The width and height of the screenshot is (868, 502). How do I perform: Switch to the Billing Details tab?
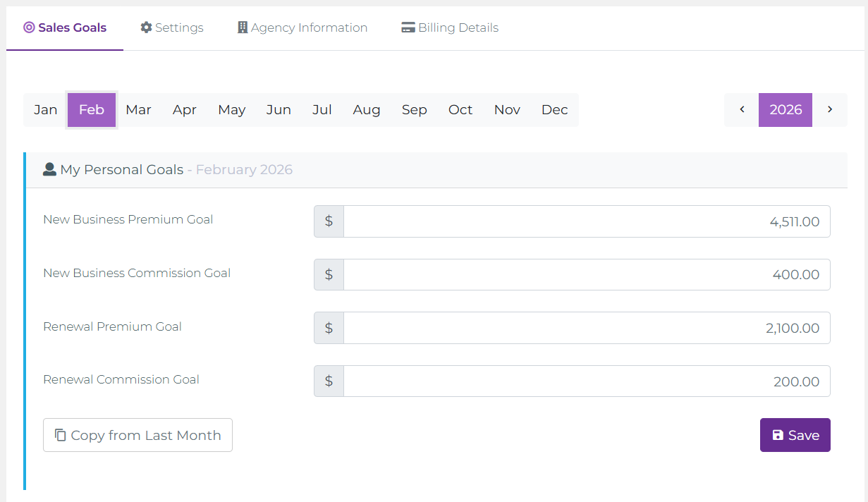tap(449, 27)
